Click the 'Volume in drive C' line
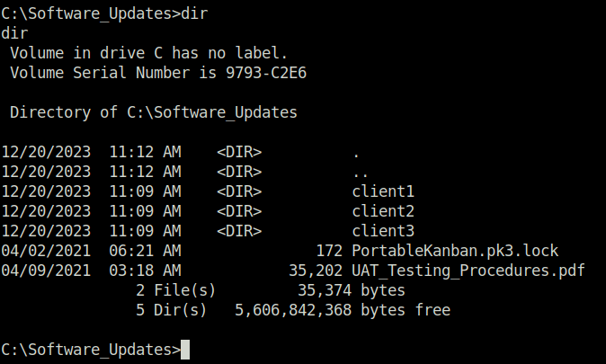606x364 pixels. tap(148, 53)
